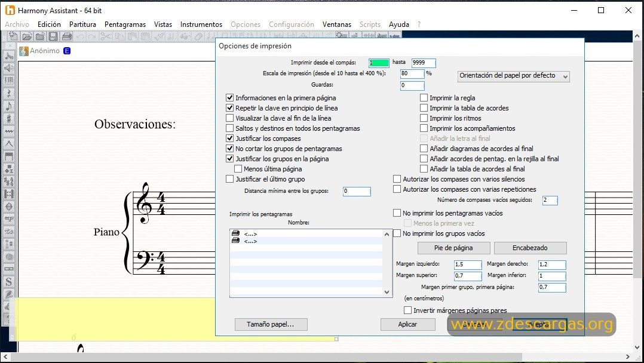Click the blue E badge next to Anónimo
Screen dimensions: 644x363
click(67, 51)
